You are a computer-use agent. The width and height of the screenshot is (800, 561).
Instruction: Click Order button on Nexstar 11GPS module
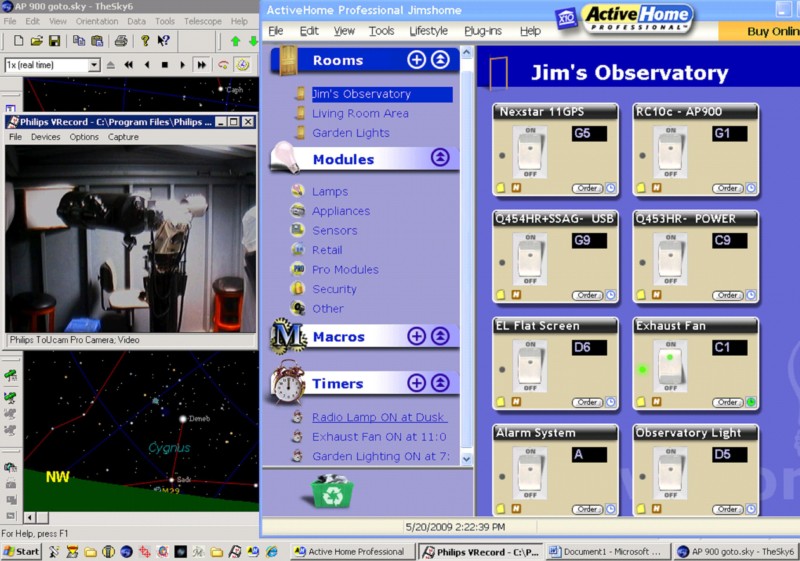pyautogui.click(x=587, y=188)
